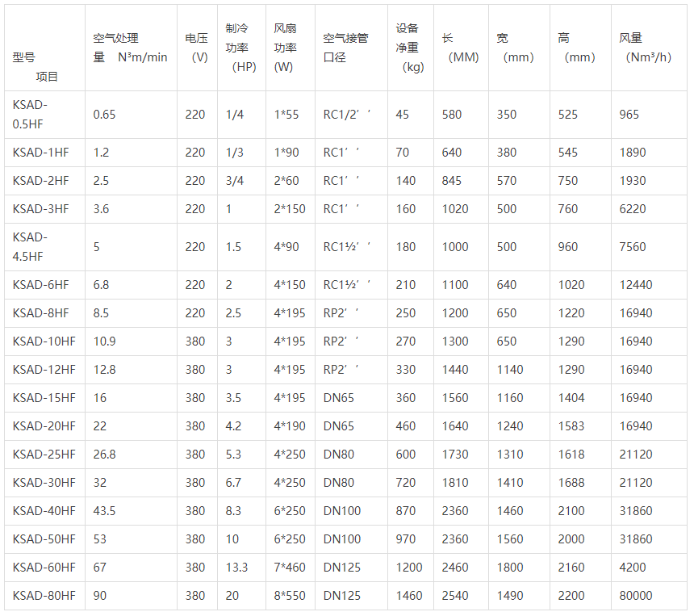The height and width of the screenshot is (616, 694).
Task: Select the KSAD-80HF model name
Action: 44,596
